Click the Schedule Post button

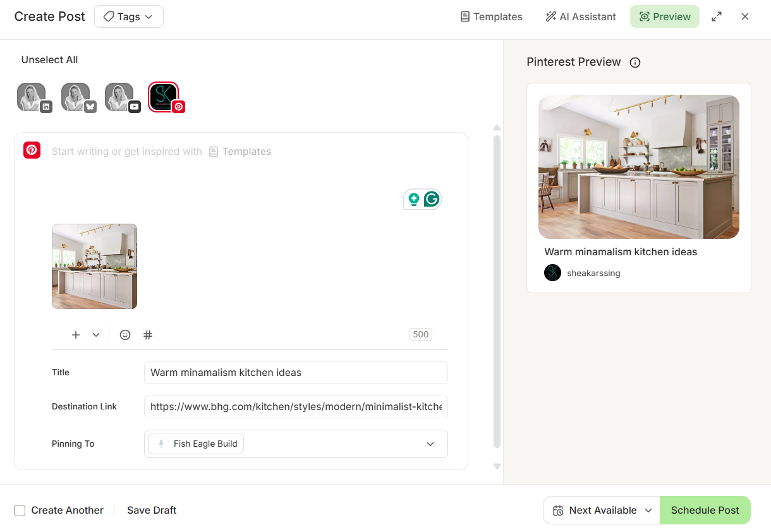pos(705,510)
